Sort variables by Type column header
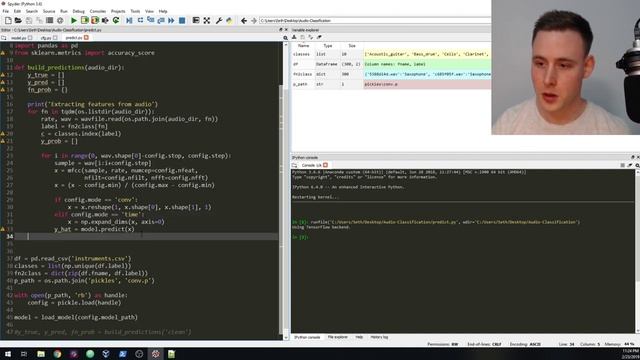This screenshot has height=360, width=640. pos(327,46)
